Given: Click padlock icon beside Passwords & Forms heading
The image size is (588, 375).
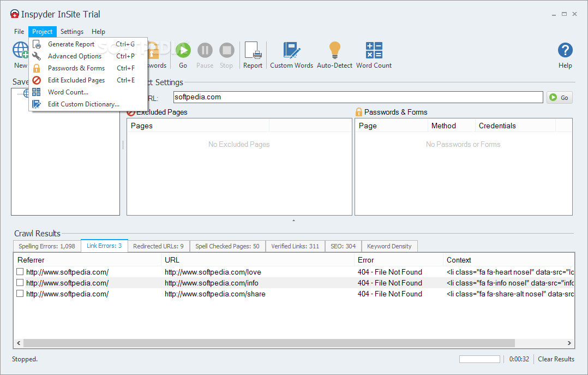Looking at the screenshot, I should coord(358,112).
